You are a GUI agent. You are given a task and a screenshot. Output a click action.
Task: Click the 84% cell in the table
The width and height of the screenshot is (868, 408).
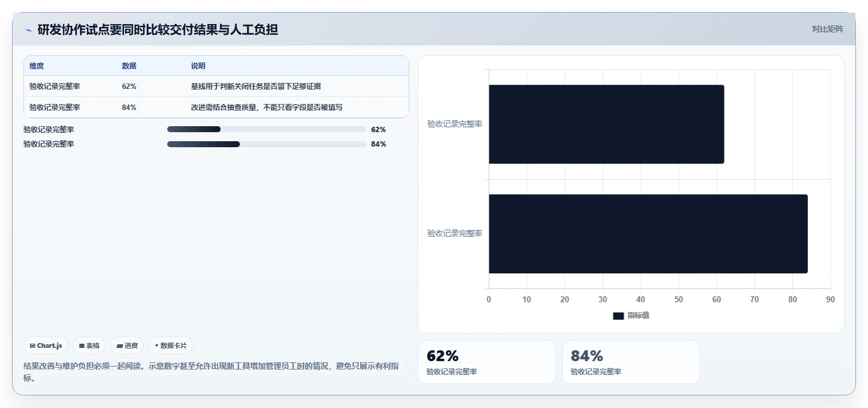pyautogui.click(x=129, y=108)
